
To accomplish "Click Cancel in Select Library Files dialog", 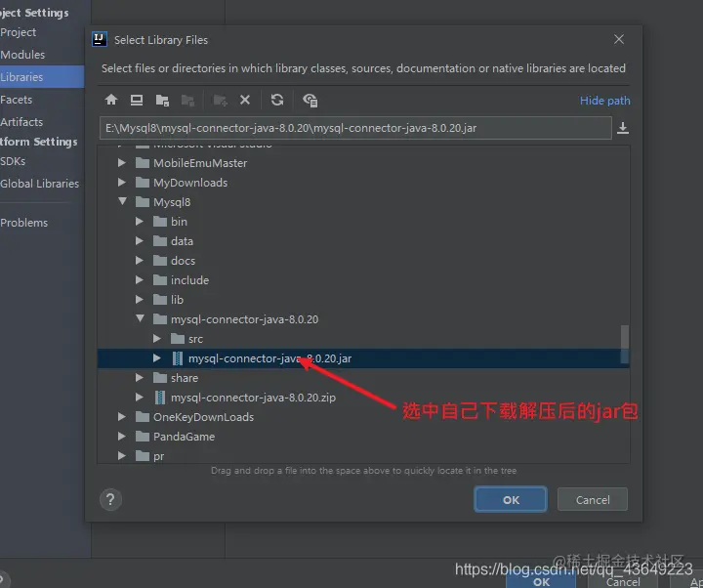I will click(593, 500).
